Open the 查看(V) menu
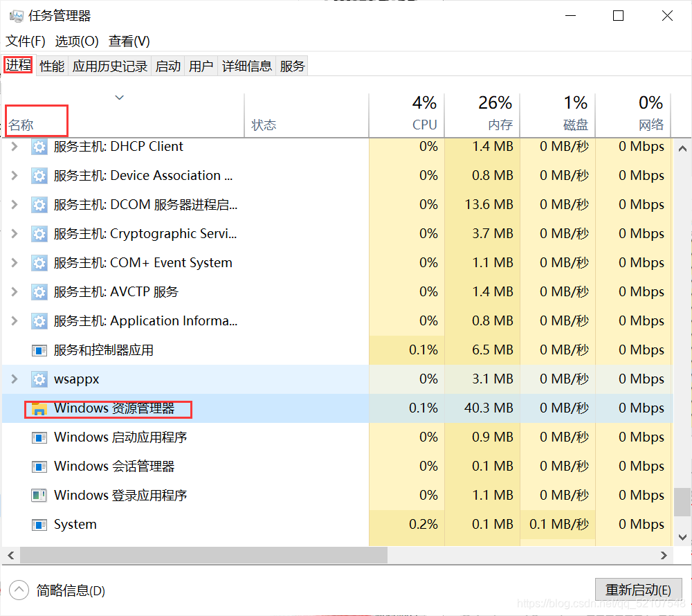692x616 pixels. coord(129,41)
